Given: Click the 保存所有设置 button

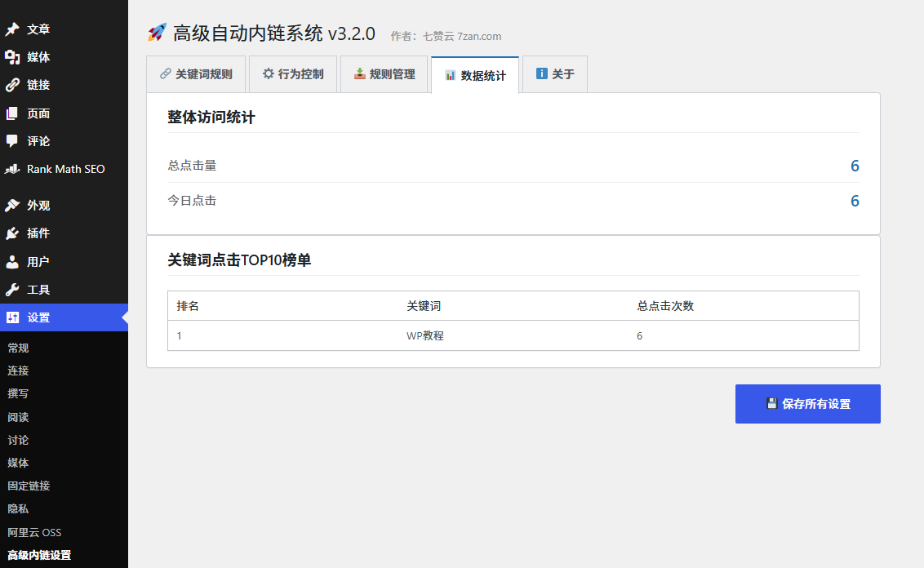Looking at the screenshot, I should 808,404.
